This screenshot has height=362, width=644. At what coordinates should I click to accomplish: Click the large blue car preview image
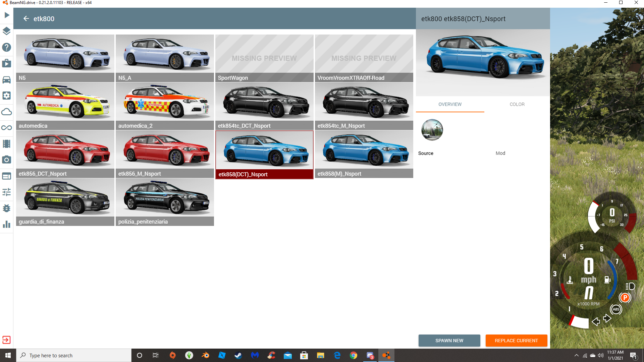pyautogui.click(x=483, y=62)
